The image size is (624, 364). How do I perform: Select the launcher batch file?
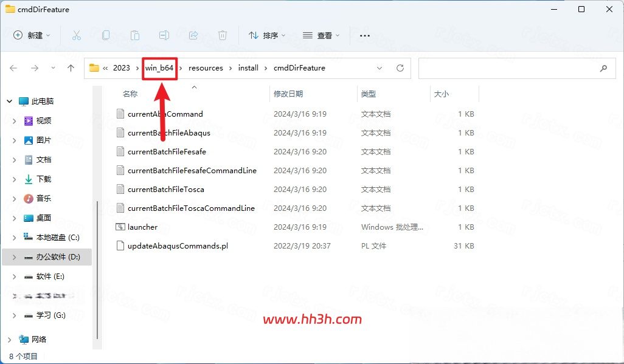[x=142, y=227]
